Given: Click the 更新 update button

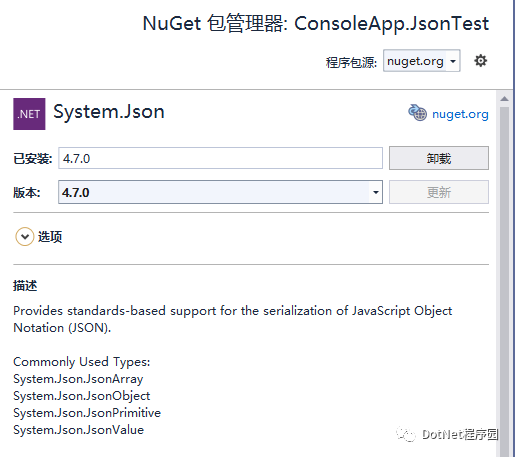Looking at the screenshot, I should [x=439, y=192].
